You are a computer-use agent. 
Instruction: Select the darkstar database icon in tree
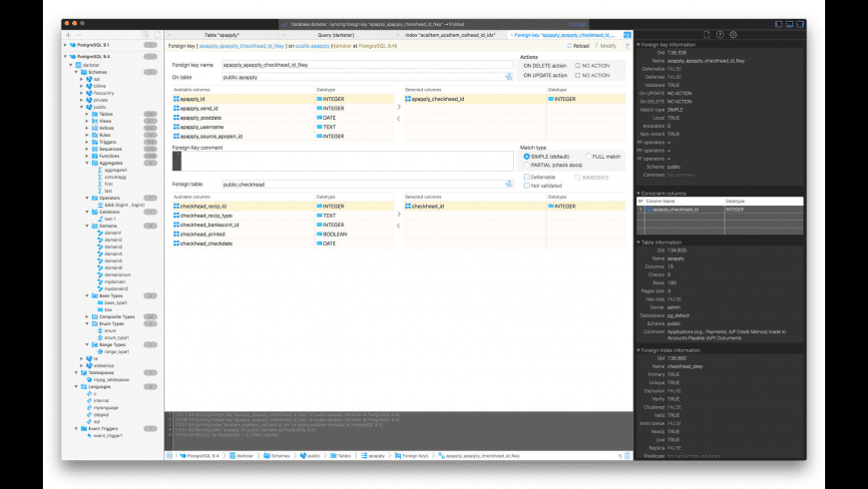click(x=79, y=65)
